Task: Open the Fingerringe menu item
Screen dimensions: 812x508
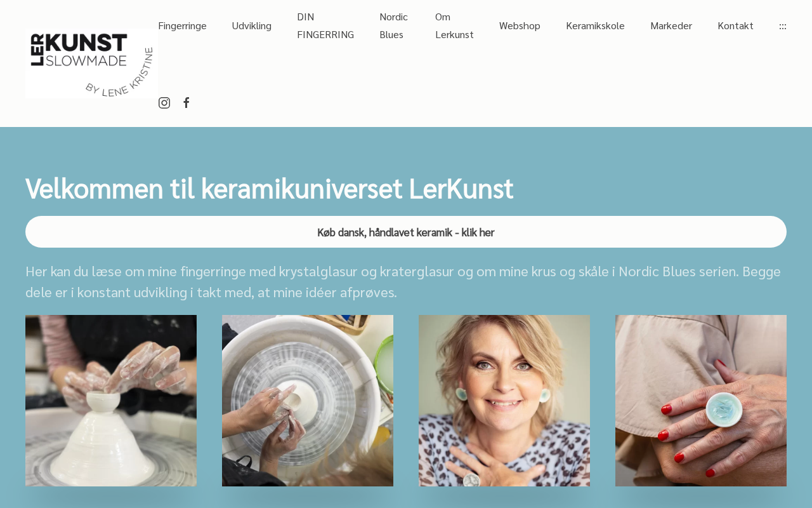Action: pyautogui.click(x=183, y=25)
